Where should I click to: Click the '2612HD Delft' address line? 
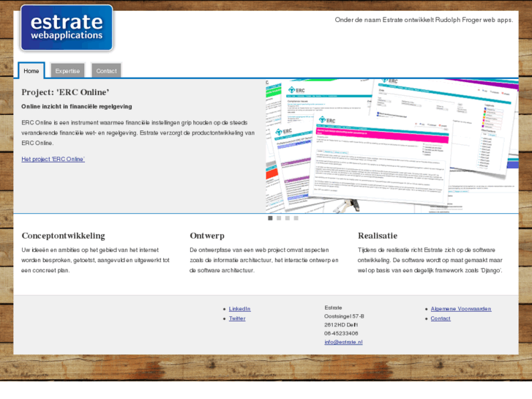tap(341, 324)
